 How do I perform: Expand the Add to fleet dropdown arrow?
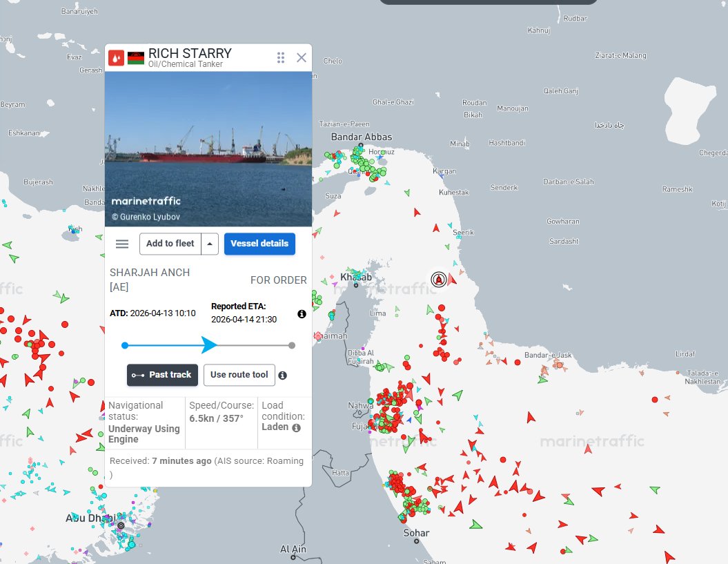coord(209,243)
